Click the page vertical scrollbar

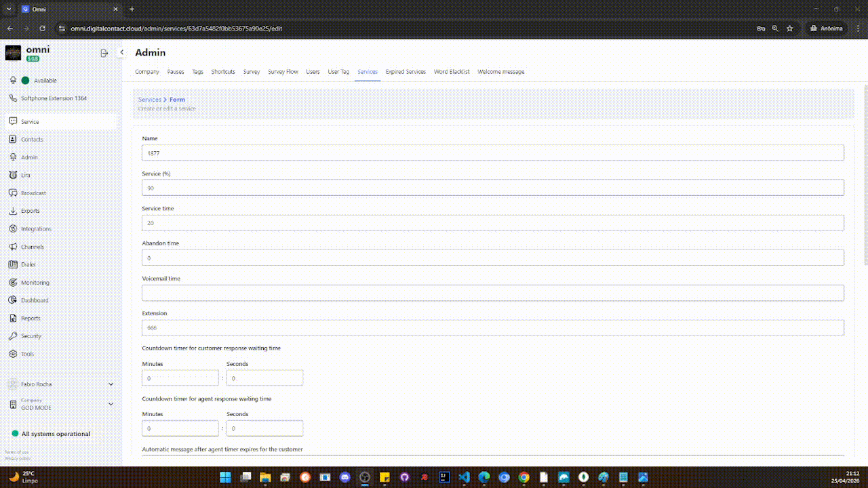point(865,175)
